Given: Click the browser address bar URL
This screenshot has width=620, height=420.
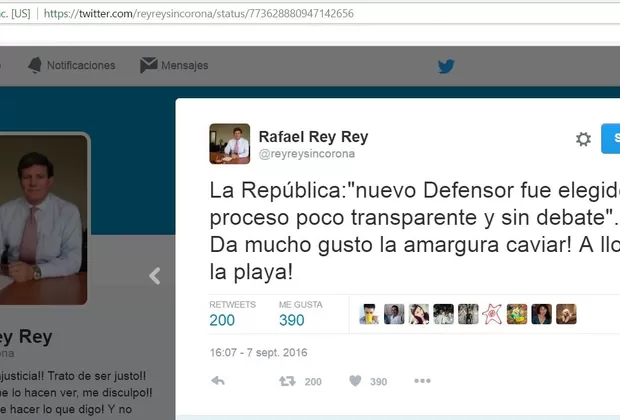Looking at the screenshot, I should 198,13.
